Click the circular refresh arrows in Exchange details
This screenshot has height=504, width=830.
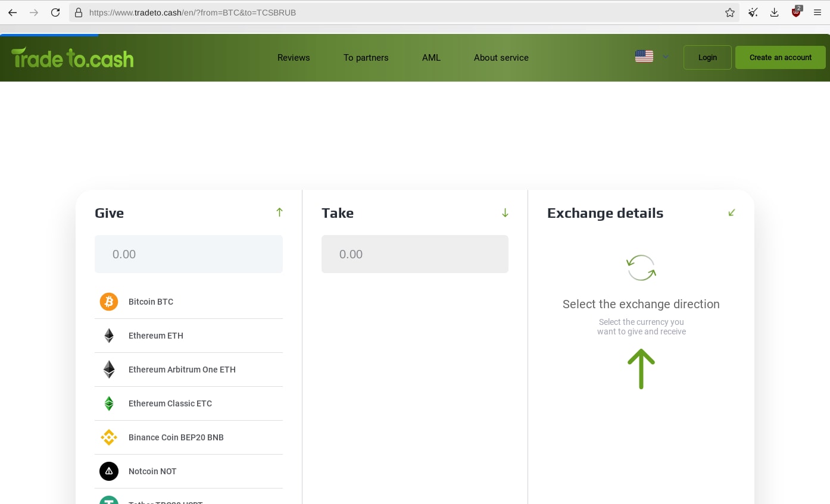click(641, 267)
